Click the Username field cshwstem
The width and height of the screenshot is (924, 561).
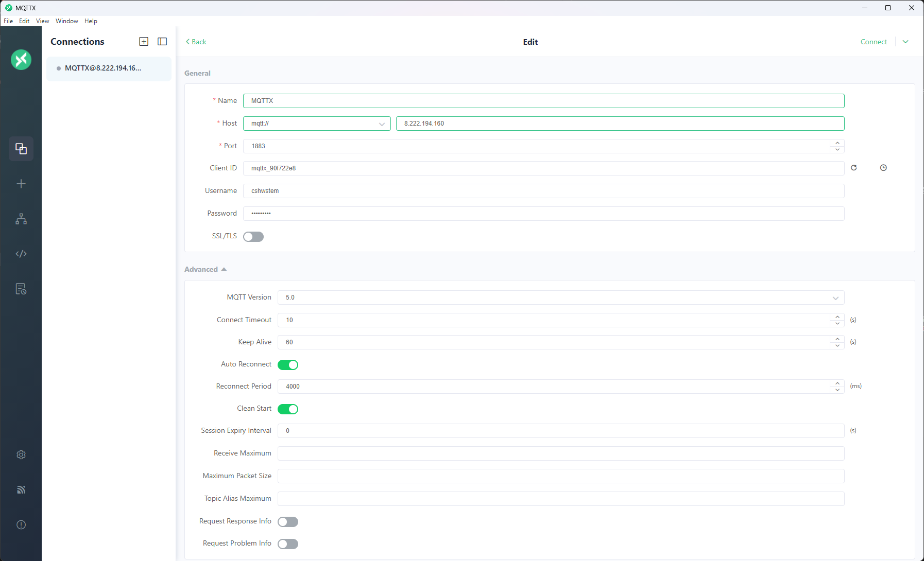click(x=544, y=191)
